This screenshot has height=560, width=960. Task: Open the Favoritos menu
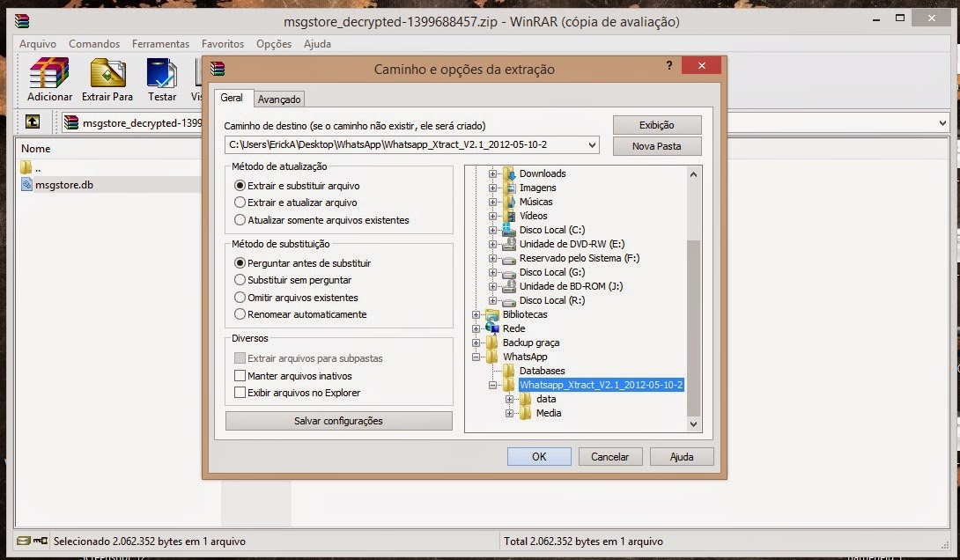[223, 44]
